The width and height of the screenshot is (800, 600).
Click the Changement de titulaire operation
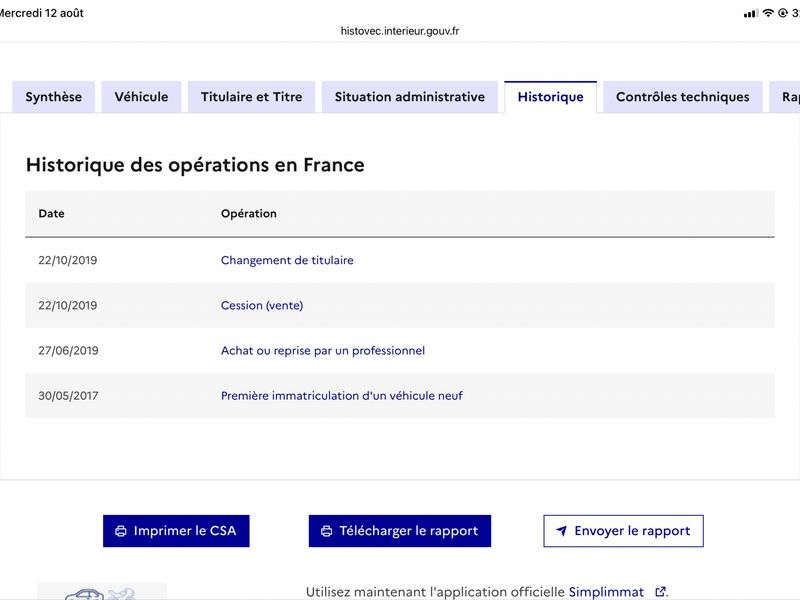(x=287, y=260)
